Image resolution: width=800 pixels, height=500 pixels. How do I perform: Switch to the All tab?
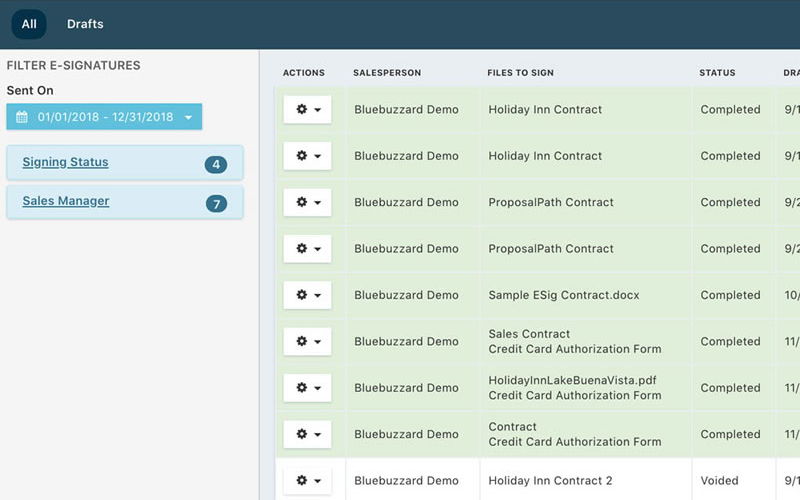29,24
